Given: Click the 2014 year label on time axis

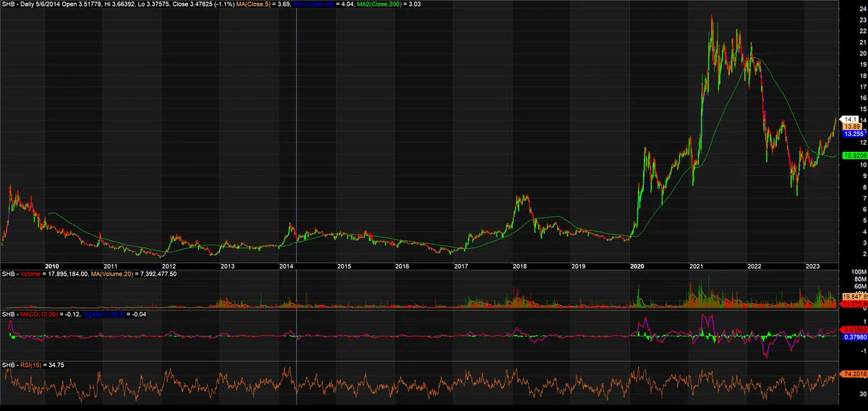Looking at the screenshot, I should tap(286, 266).
